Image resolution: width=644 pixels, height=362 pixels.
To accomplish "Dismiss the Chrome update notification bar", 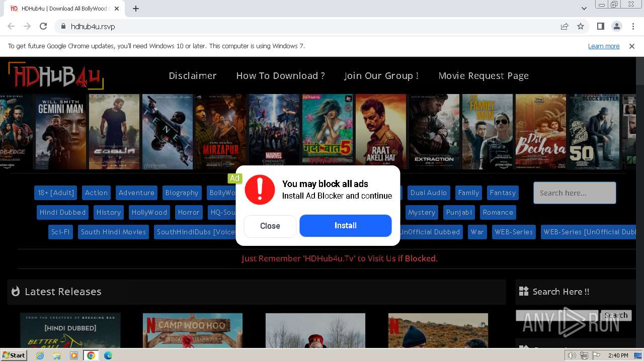I will pos(632,46).
